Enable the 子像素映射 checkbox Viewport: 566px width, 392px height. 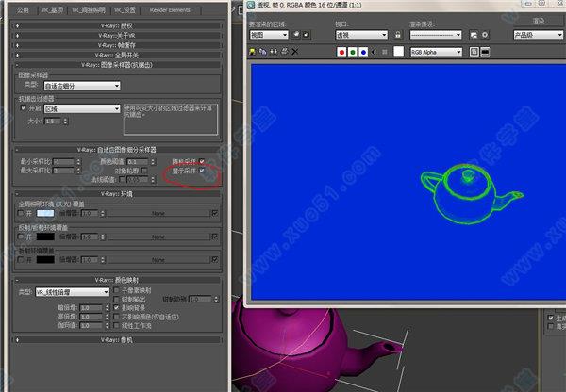point(117,290)
